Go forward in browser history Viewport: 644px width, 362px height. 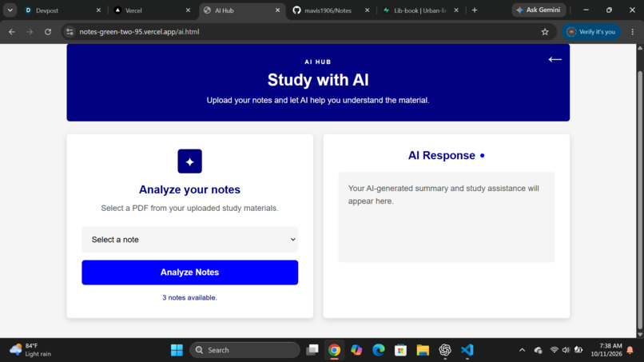[x=30, y=32]
